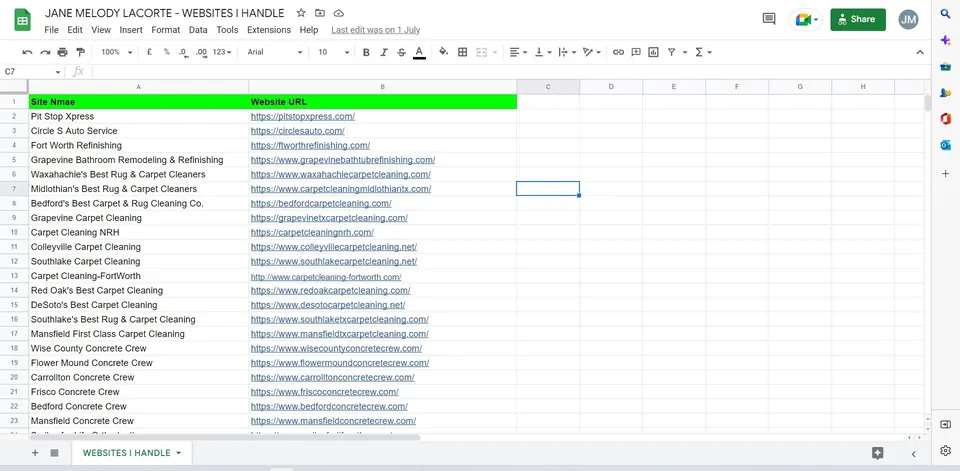Click the move to folder icon

pyautogui.click(x=320, y=13)
